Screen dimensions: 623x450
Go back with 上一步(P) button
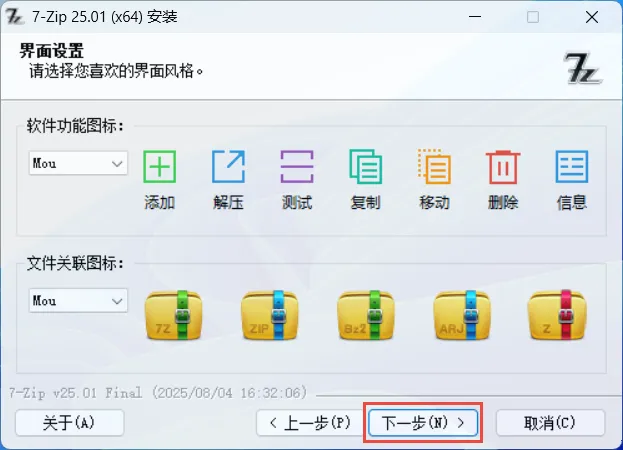pyautogui.click(x=310, y=423)
